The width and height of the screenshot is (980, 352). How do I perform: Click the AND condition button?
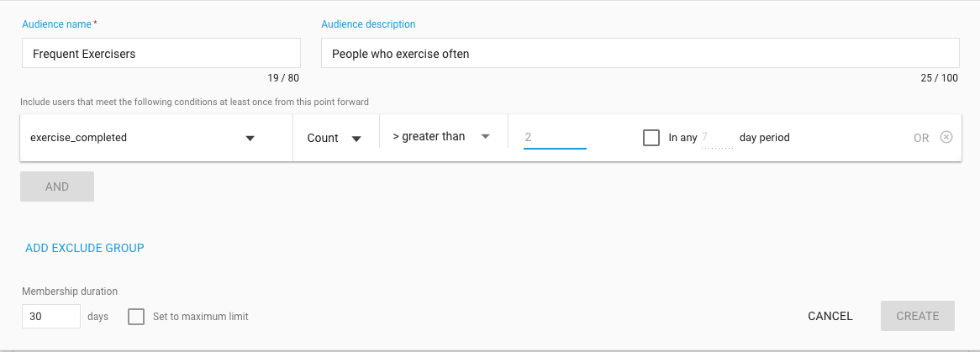(57, 187)
